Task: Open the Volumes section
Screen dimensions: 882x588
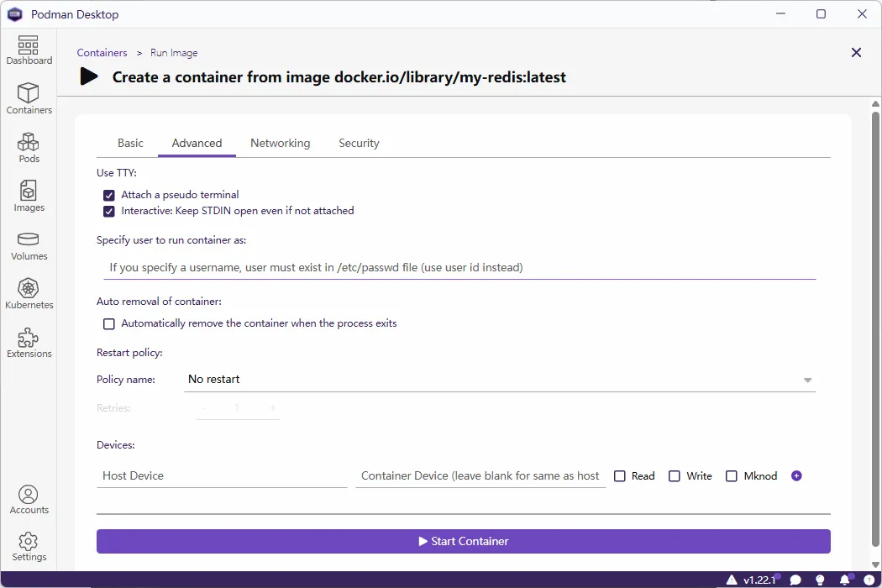Action: (29, 245)
